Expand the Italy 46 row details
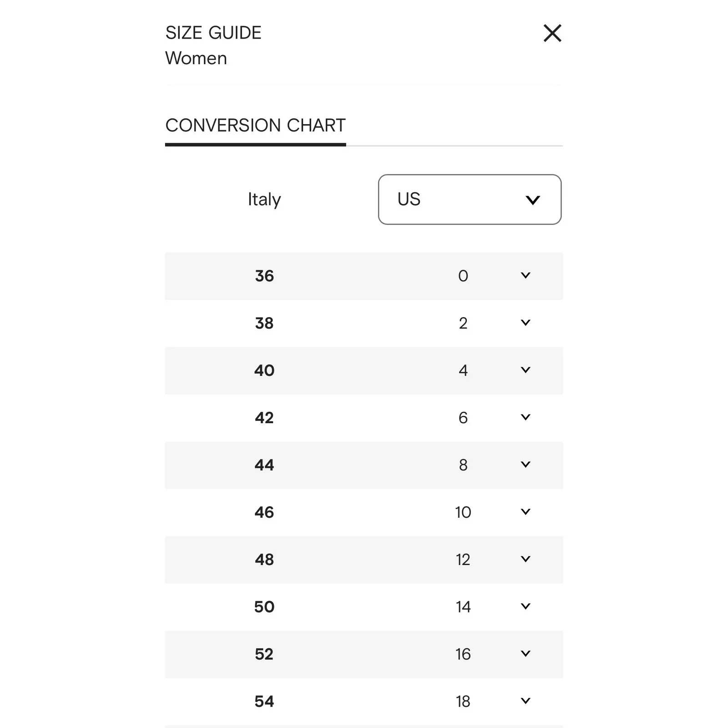The image size is (728, 728). click(x=526, y=512)
